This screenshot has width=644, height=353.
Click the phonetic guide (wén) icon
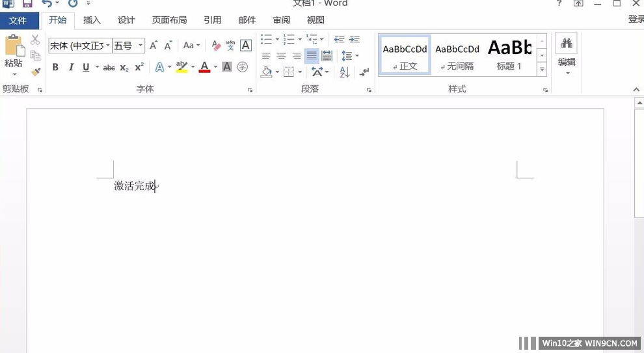pyautogui.click(x=230, y=45)
